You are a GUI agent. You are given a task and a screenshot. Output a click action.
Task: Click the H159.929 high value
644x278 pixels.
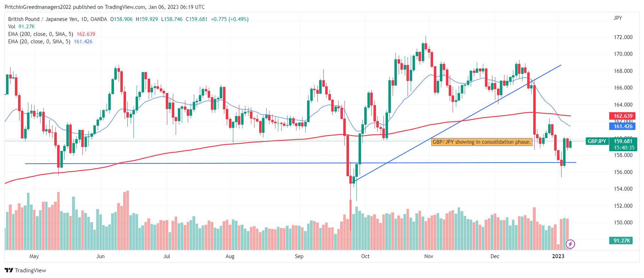coord(147,19)
